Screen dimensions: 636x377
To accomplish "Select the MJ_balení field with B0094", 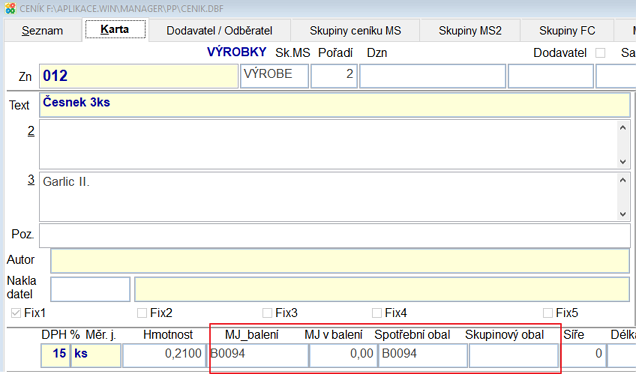I will (x=259, y=355).
